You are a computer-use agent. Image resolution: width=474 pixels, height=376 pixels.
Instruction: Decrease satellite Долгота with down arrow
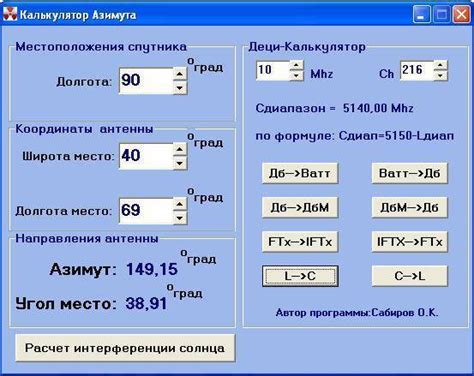180,88
